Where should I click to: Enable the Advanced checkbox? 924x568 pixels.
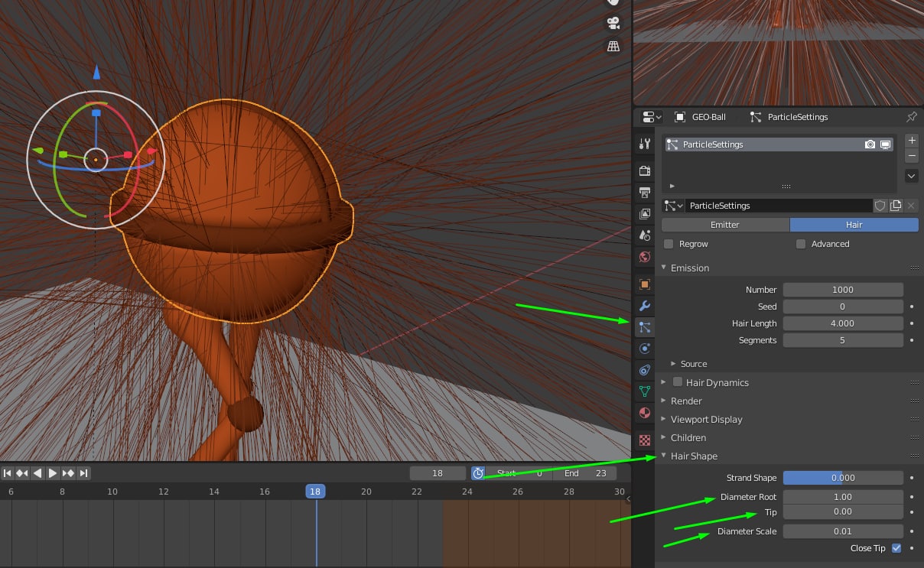click(801, 244)
